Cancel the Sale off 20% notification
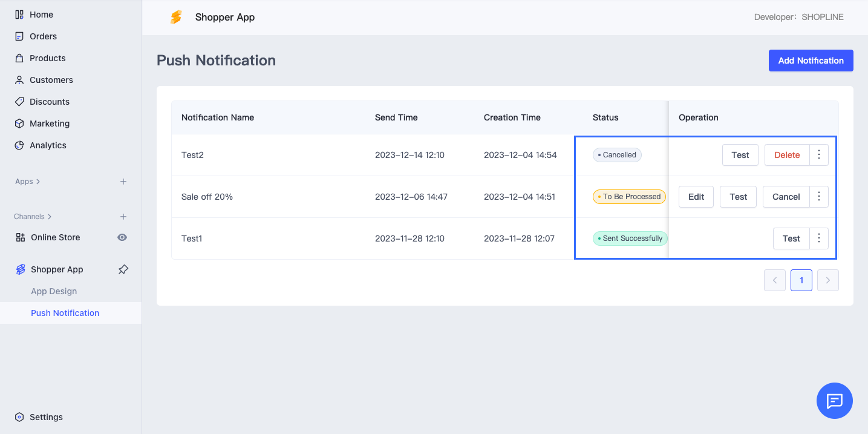The height and width of the screenshot is (434, 868). [x=786, y=197]
